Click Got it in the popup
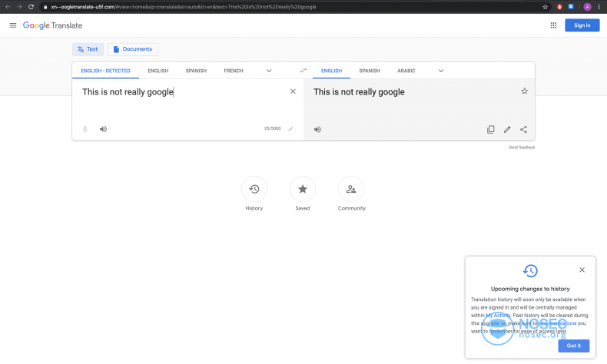Screen dimensions: 607x364 pyautogui.click(x=574, y=346)
